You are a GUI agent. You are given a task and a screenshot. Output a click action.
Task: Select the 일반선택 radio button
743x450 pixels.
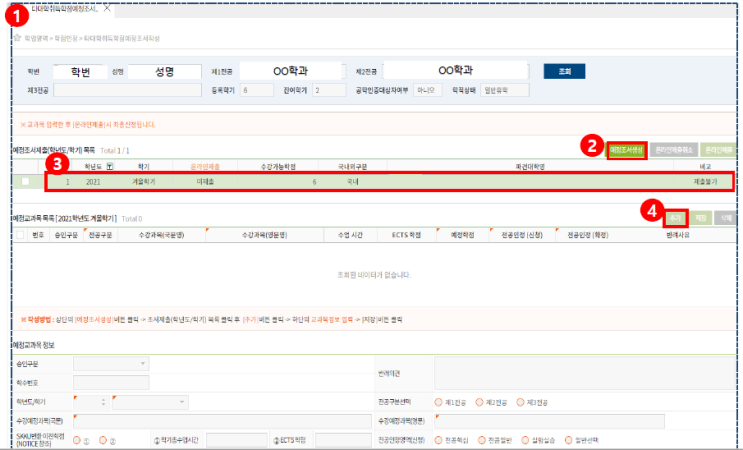569,441
